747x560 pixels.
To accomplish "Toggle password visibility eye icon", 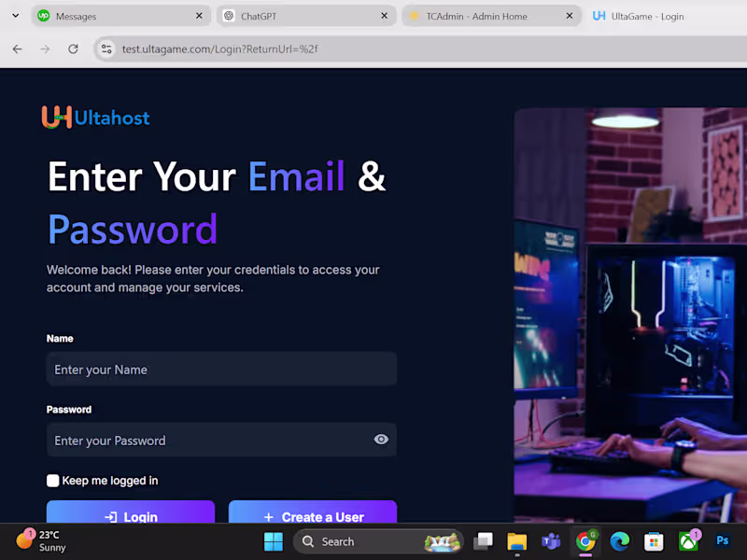I will coord(381,440).
